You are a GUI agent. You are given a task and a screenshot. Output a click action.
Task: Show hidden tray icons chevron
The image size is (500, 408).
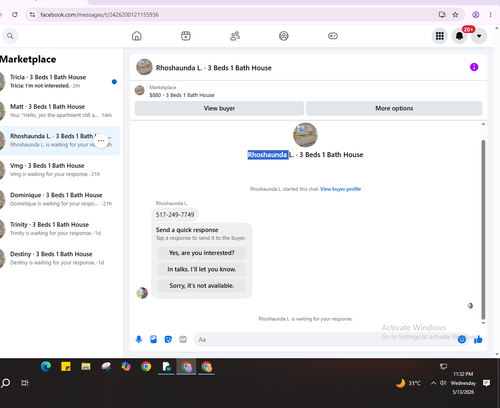[x=433, y=383]
